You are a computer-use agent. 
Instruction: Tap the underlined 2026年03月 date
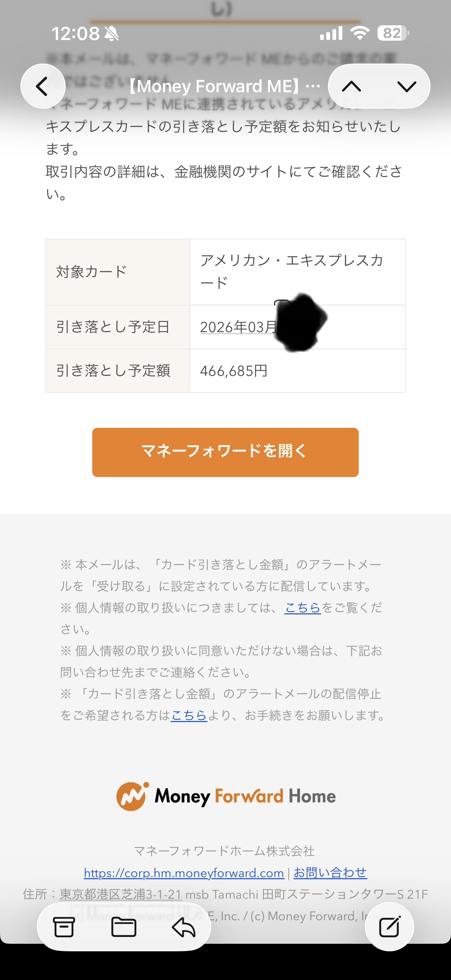coord(238,327)
